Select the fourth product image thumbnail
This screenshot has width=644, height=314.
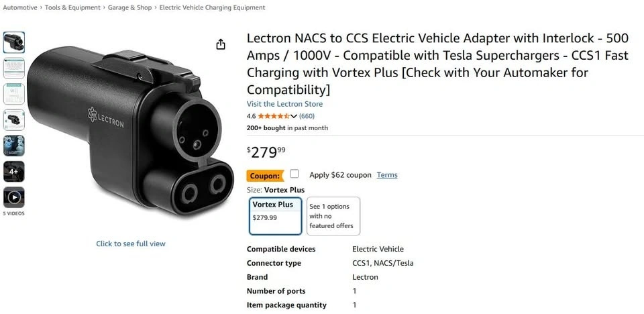click(14, 119)
